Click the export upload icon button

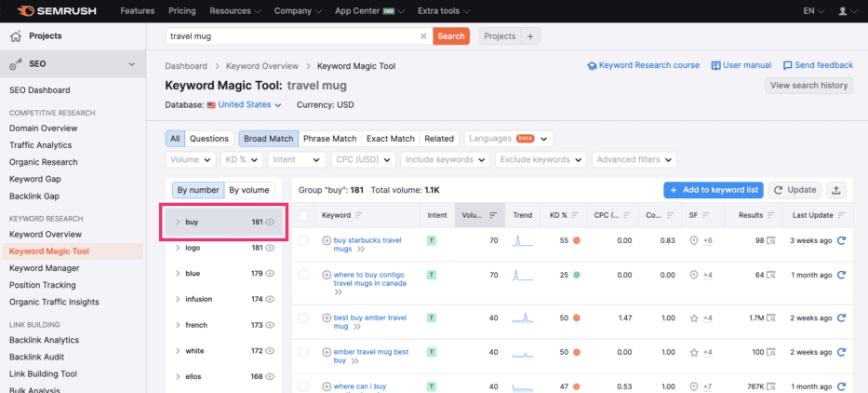click(x=836, y=190)
